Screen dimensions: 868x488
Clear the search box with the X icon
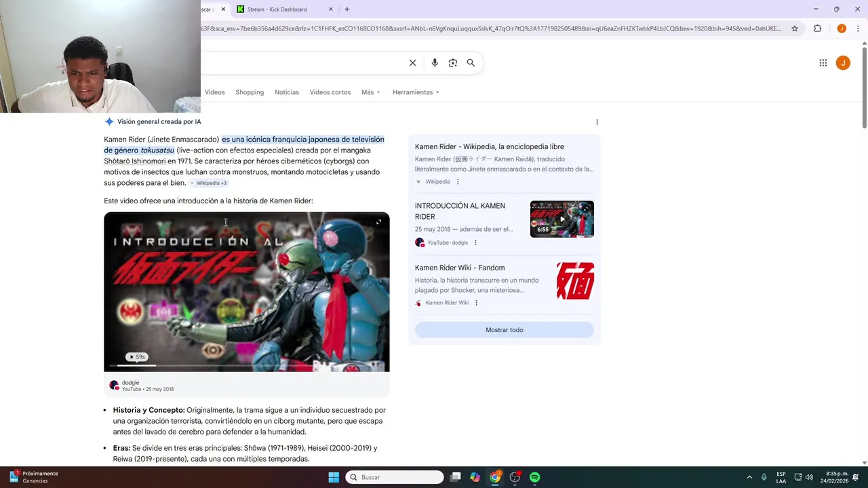412,63
